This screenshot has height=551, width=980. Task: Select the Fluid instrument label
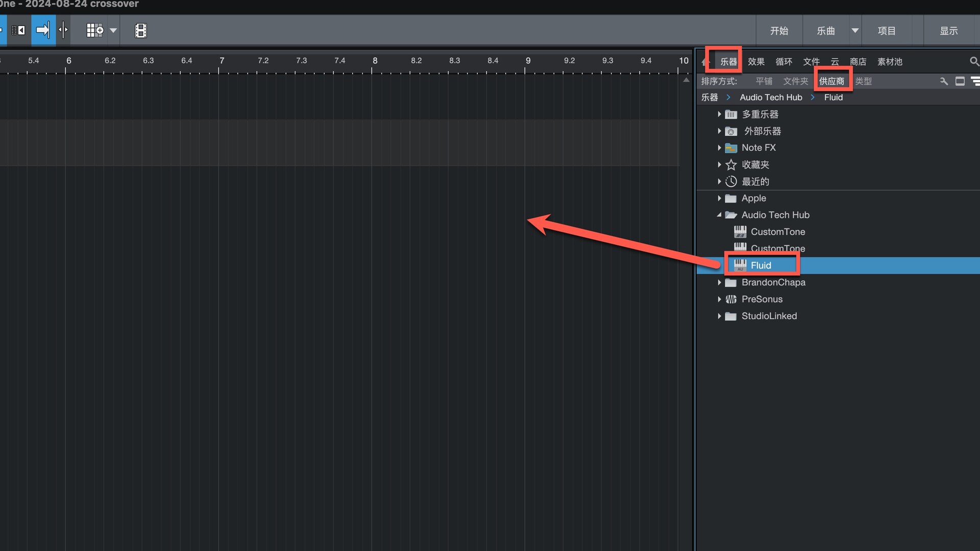tap(761, 265)
